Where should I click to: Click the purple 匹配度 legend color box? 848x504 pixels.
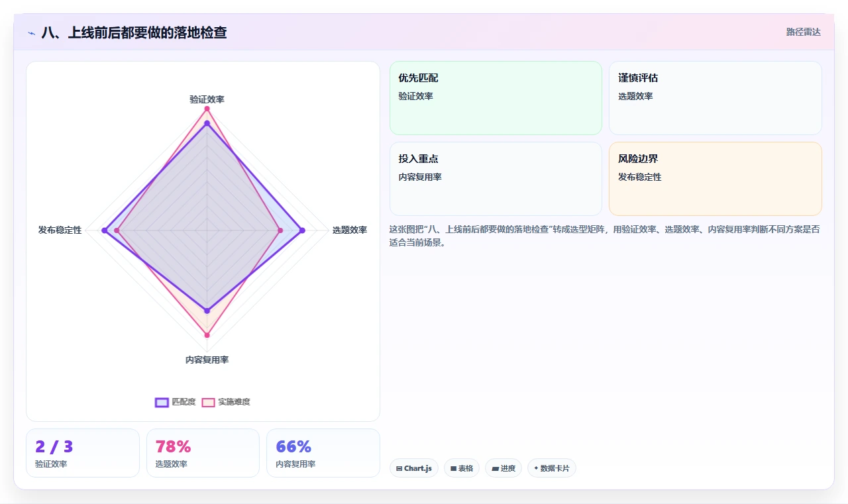162,402
